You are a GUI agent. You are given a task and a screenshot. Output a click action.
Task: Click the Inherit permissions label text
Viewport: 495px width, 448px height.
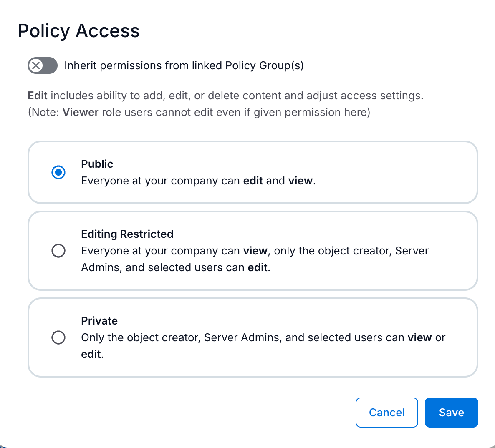click(x=184, y=65)
